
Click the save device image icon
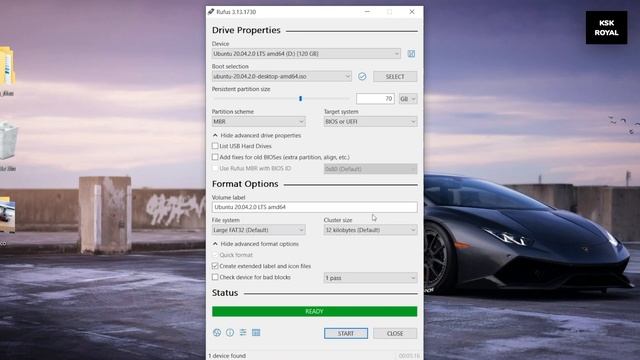point(411,53)
